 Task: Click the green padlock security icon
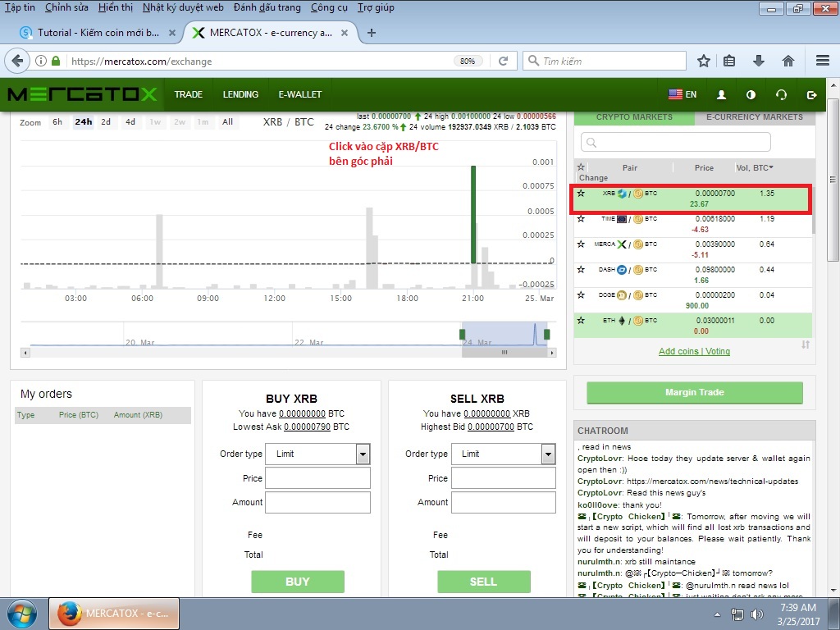click(56, 61)
